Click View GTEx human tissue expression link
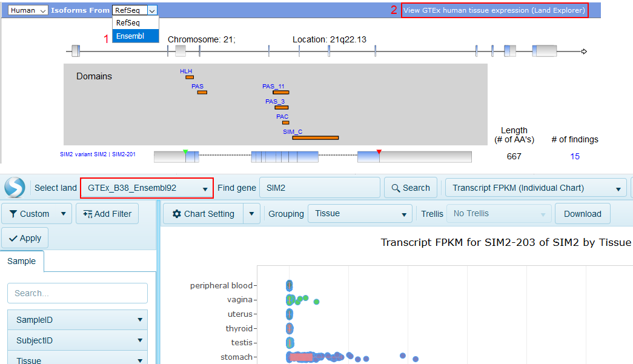Viewport: 633px width, 364px height. [x=494, y=10]
